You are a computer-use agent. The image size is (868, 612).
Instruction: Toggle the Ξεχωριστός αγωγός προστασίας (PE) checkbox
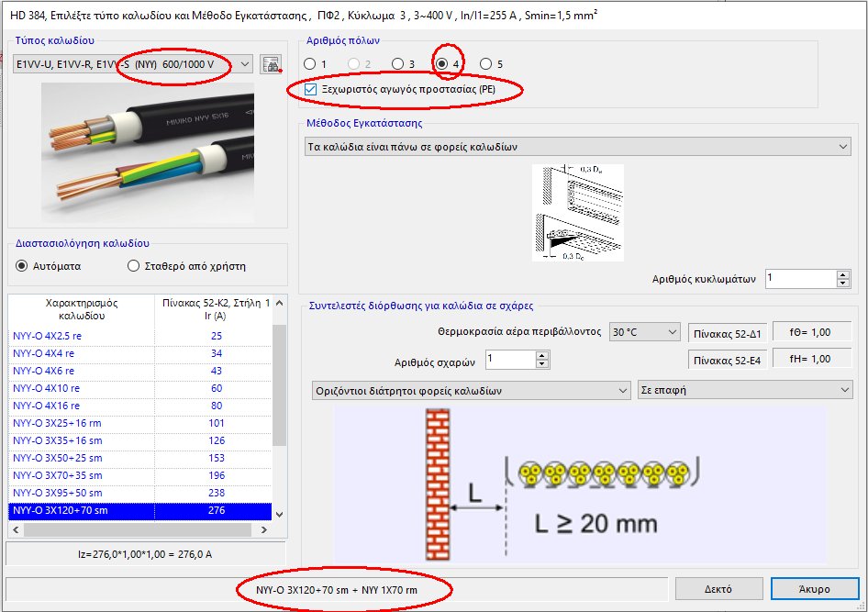311,89
